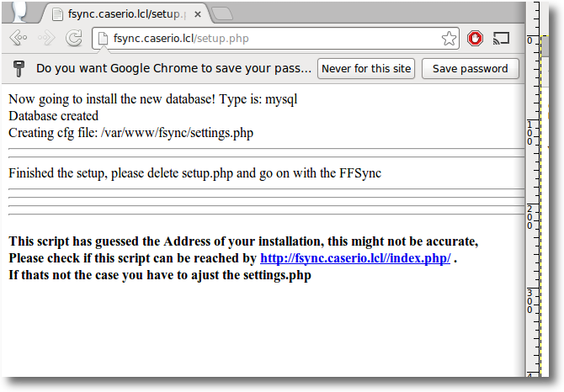Click the page icon in the address bar
Image resolution: width=564 pixels, height=392 pixels.
coord(103,39)
